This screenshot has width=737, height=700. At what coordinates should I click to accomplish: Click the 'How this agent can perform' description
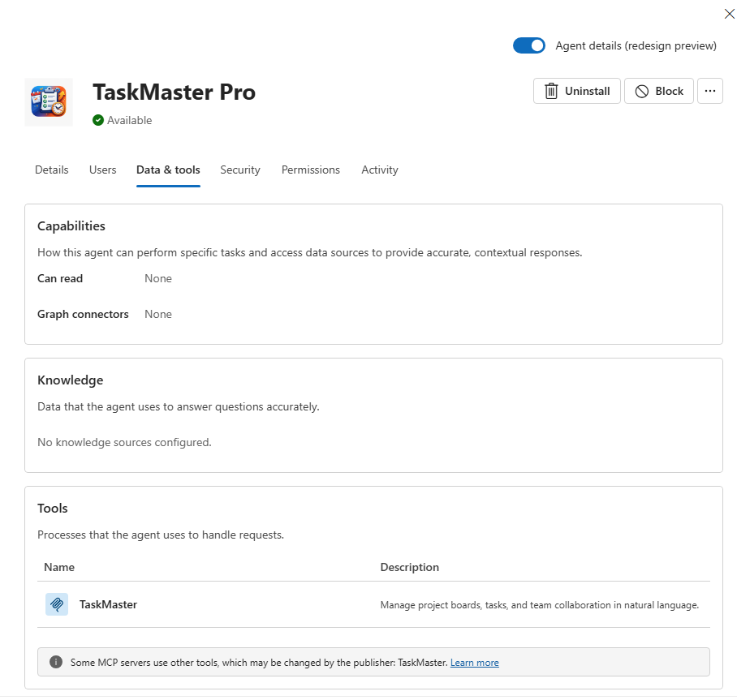point(310,253)
